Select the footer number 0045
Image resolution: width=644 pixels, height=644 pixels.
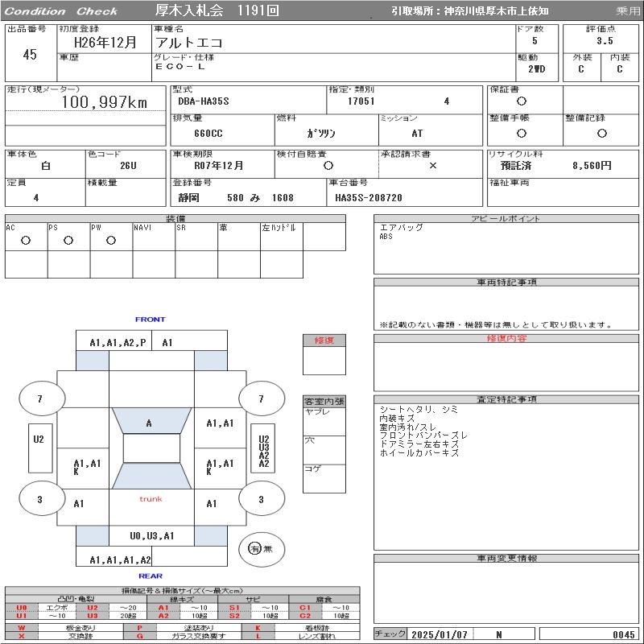(623, 634)
